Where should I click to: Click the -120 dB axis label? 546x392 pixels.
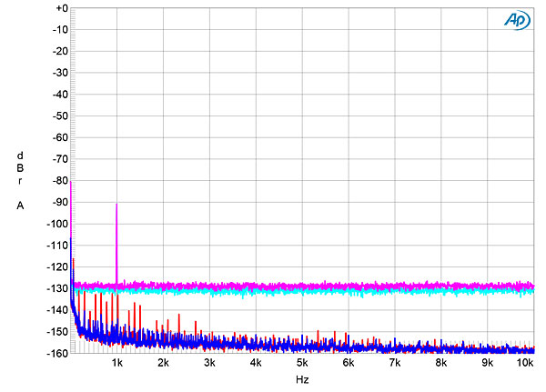(57, 267)
